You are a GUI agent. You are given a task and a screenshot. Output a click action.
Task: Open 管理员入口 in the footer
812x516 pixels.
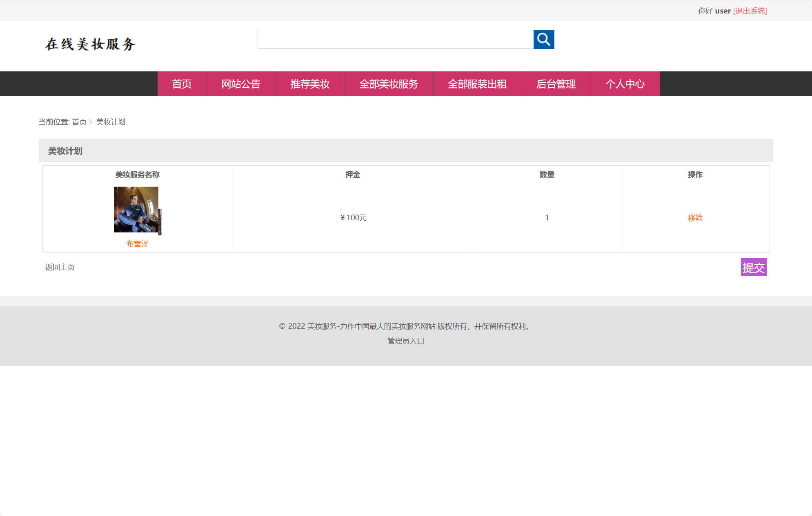pyautogui.click(x=405, y=341)
